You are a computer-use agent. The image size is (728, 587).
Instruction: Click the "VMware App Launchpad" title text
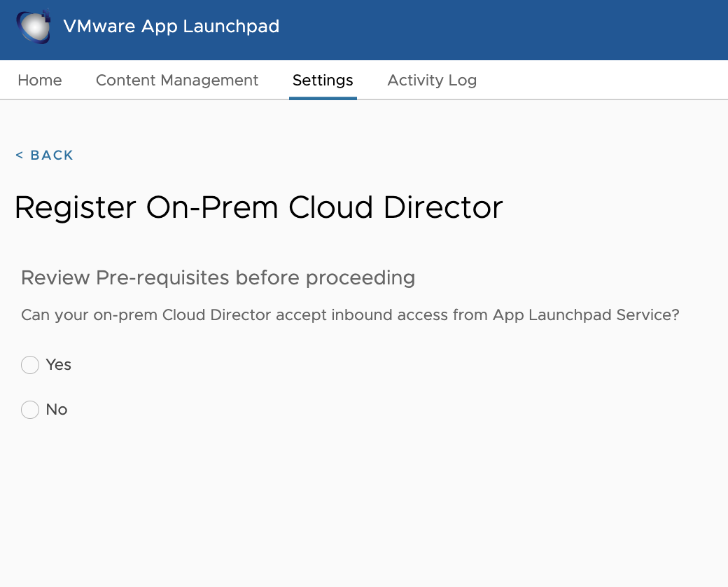(171, 27)
